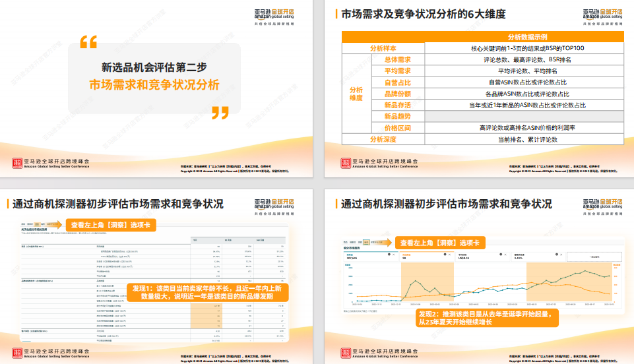634x364 pixels.
Task: Click title 市场需求及竞争状况分析的6大维度
Action: 424,14
